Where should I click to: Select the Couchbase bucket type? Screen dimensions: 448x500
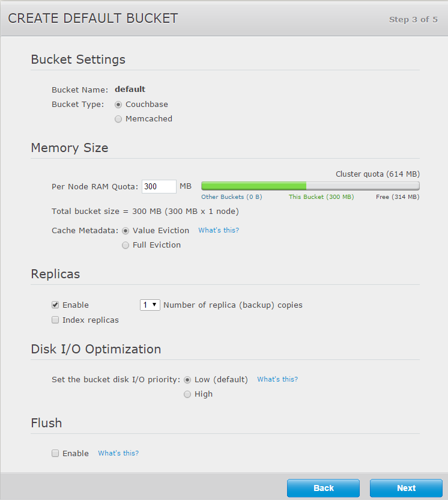pyautogui.click(x=118, y=105)
